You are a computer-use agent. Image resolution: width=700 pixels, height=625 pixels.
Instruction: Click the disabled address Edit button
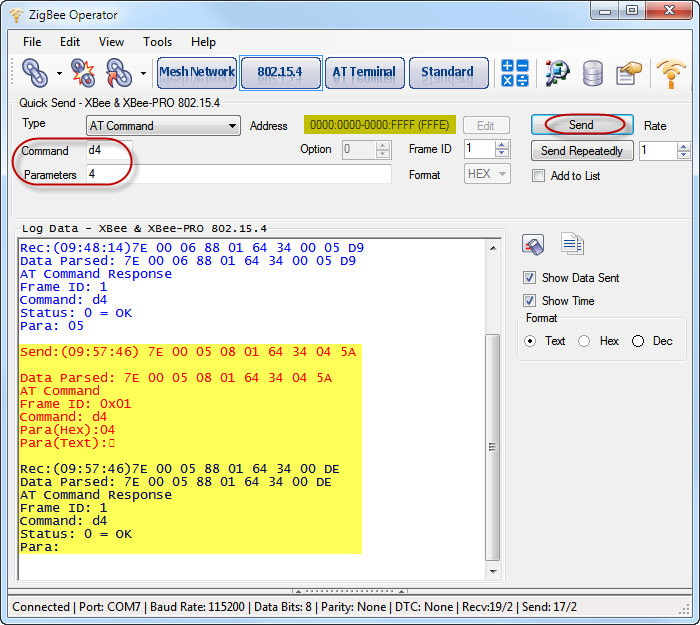pos(486,125)
